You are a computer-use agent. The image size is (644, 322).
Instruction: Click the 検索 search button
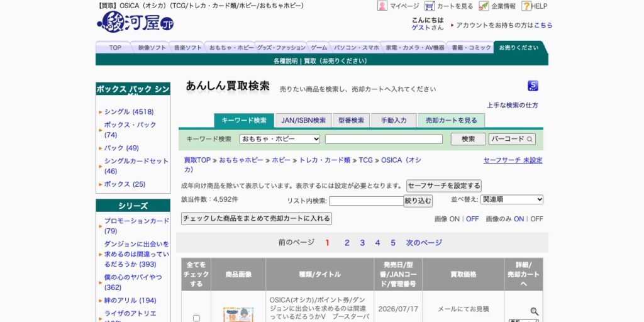tap(468, 139)
